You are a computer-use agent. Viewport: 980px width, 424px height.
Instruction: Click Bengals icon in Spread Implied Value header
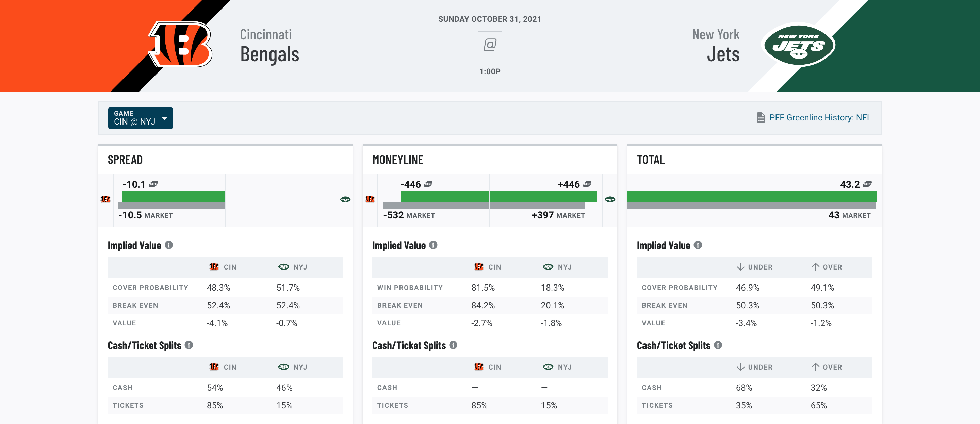click(214, 267)
